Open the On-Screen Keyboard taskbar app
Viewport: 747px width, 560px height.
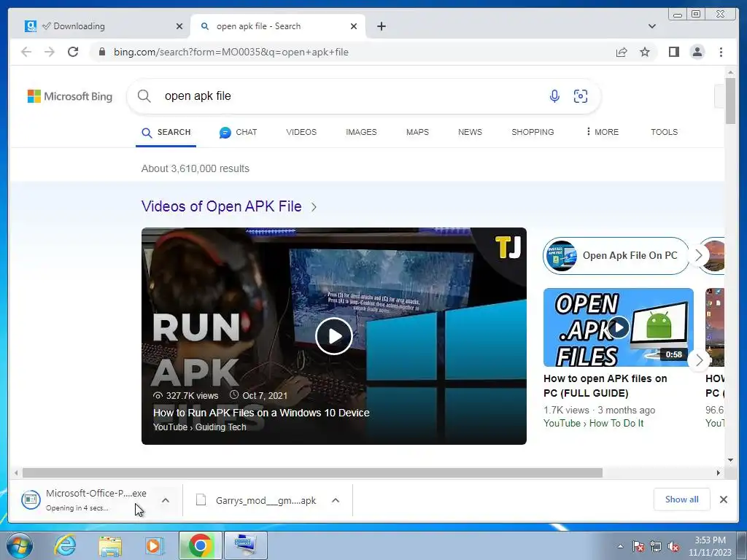click(246, 545)
